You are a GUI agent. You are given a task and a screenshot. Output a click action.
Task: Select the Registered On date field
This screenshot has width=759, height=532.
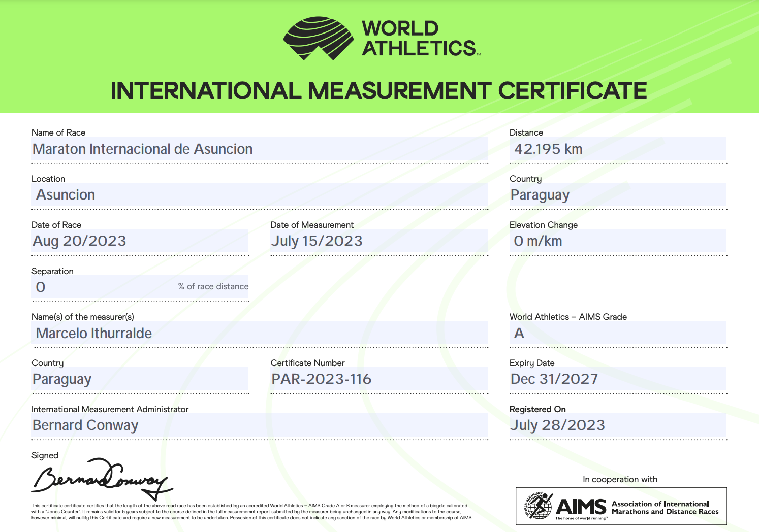pyautogui.click(x=618, y=425)
